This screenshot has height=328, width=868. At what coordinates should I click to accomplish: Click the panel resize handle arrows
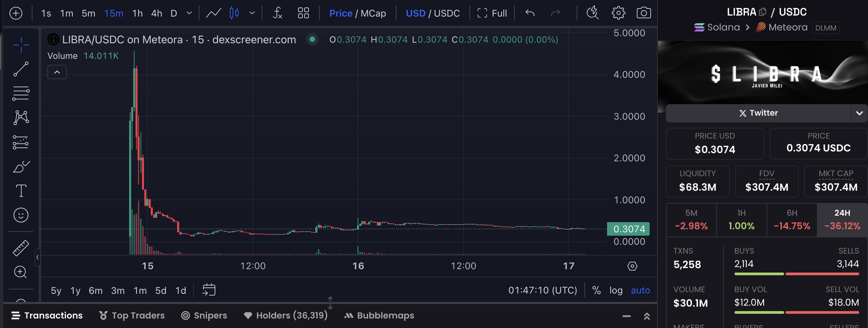click(x=330, y=303)
